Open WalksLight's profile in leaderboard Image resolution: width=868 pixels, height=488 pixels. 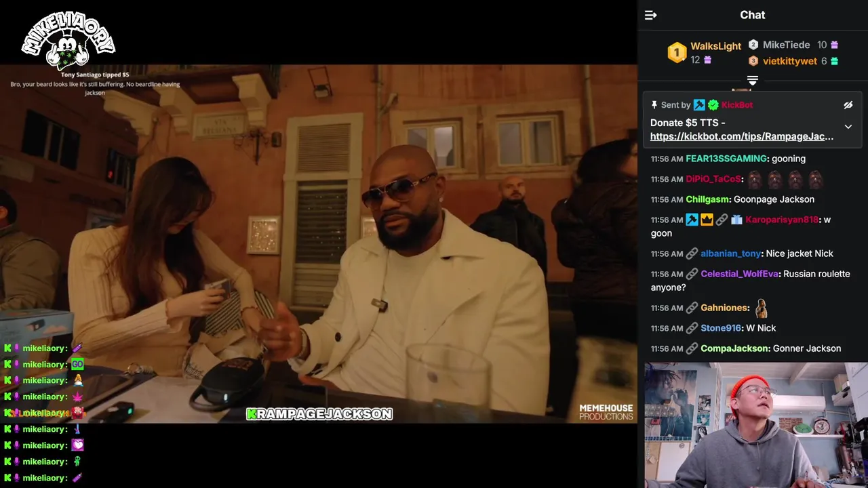coord(715,46)
